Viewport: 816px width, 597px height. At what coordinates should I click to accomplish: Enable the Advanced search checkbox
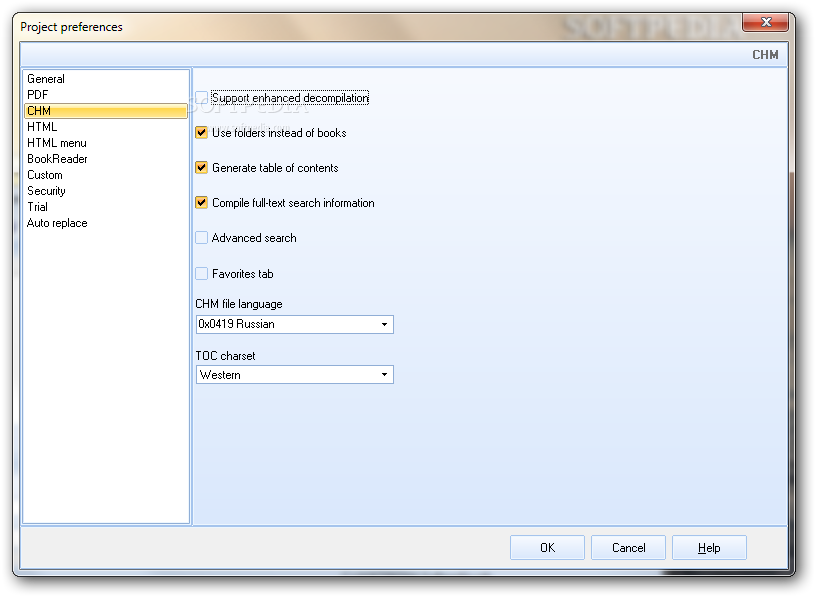pos(201,238)
